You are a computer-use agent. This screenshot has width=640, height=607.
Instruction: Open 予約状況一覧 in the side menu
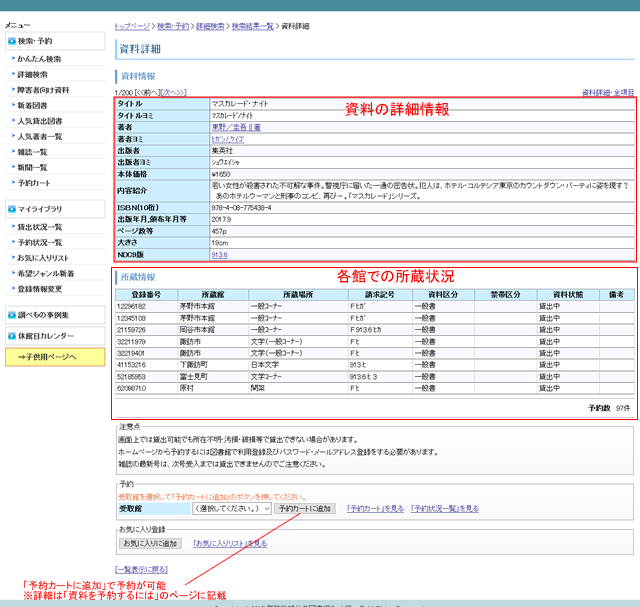(40, 242)
